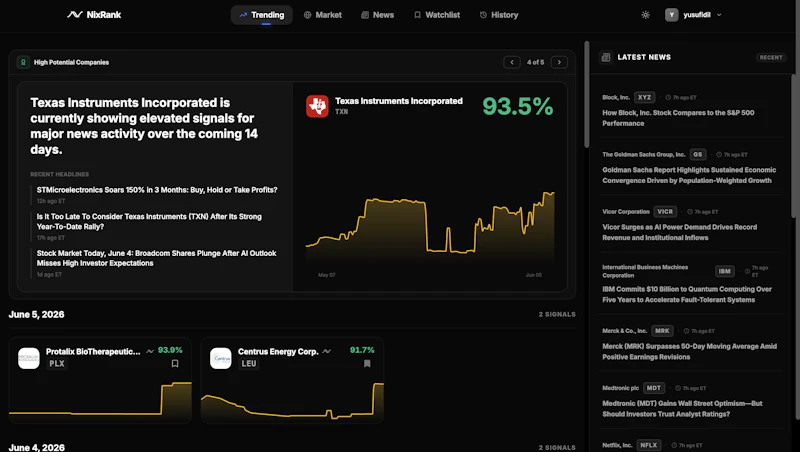The height and width of the screenshot is (452, 800).
Task: Click the IBM ticker tag
Action: (724, 271)
